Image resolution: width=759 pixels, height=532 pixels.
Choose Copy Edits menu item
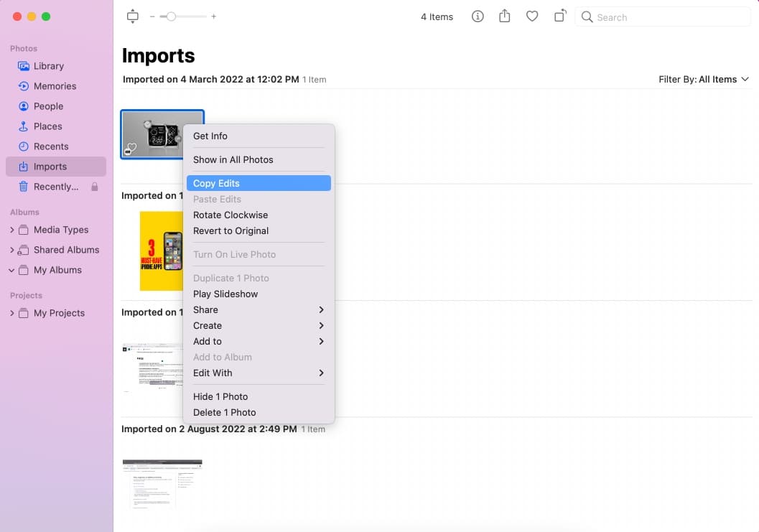(x=259, y=184)
